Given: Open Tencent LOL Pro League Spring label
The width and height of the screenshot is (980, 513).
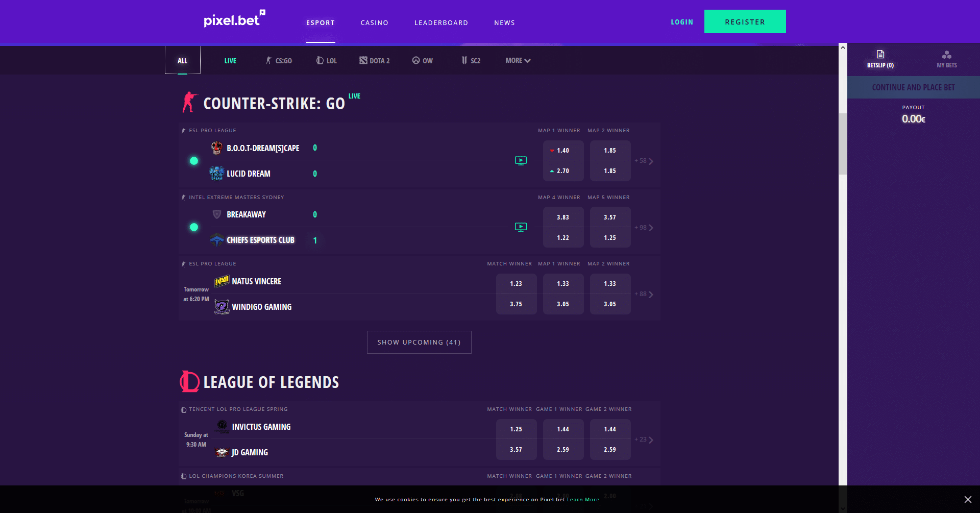Looking at the screenshot, I should [x=238, y=409].
